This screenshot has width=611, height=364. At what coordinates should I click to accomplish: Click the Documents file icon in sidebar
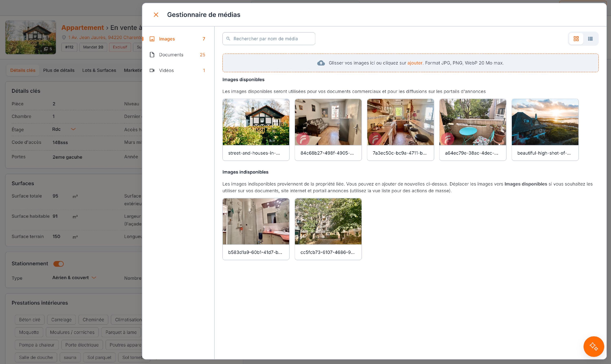point(152,55)
